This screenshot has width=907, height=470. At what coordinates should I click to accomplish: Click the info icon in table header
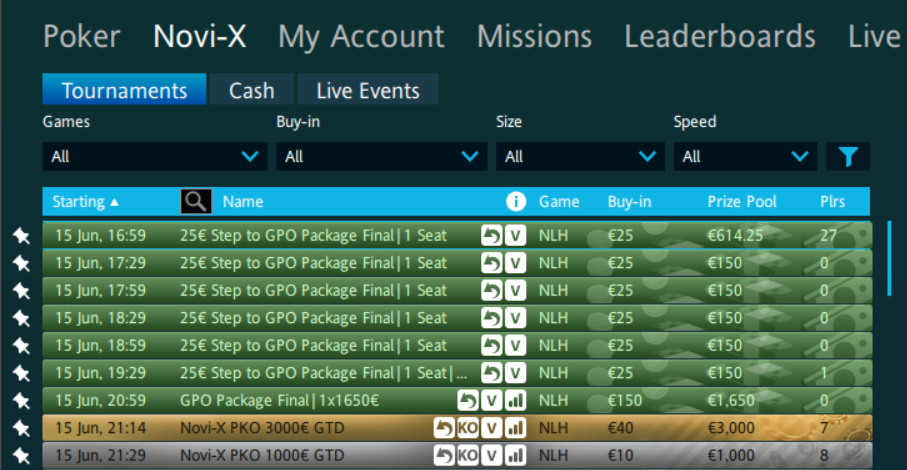coord(516,201)
